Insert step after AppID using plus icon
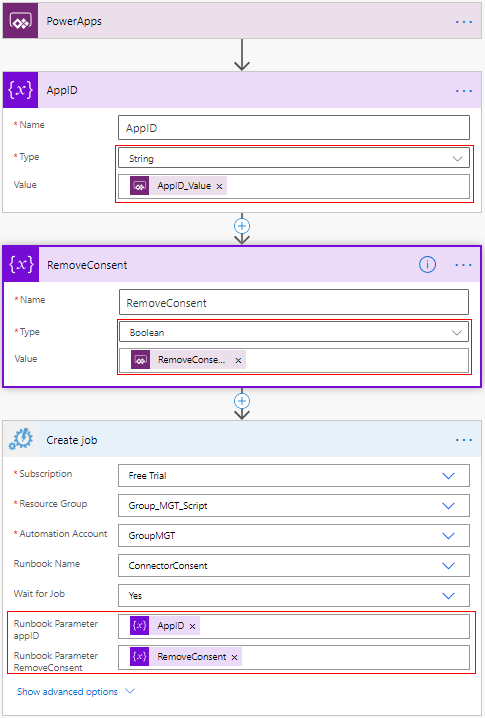485x718 pixels. [242, 226]
